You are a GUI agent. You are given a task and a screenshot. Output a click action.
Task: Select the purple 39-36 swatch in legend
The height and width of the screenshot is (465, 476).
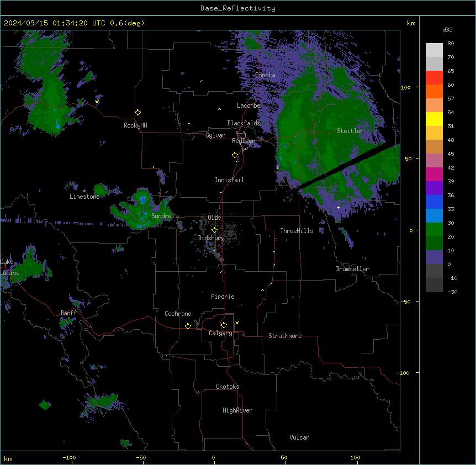(x=434, y=188)
